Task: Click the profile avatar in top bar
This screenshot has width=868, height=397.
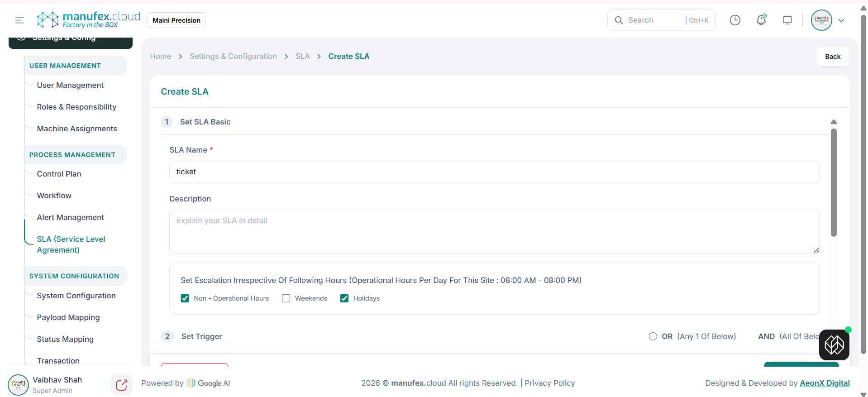Action: [821, 20]
